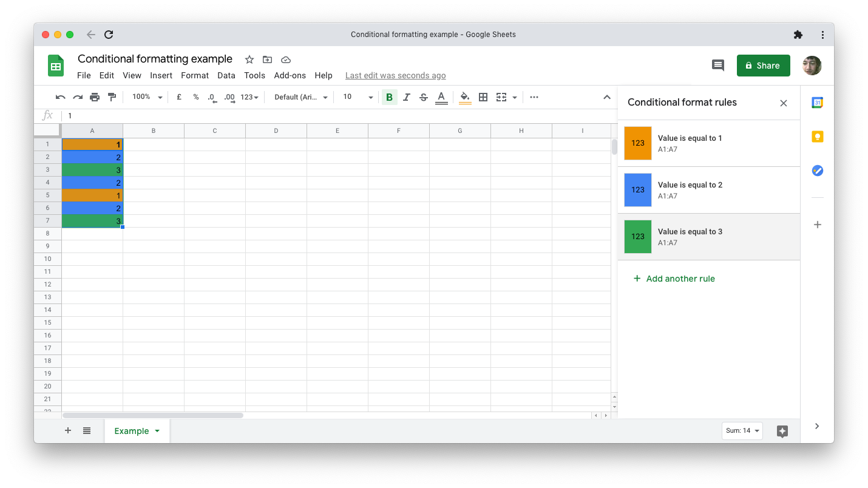
Task: Open the comment history icon
Action: pos(718,66)
